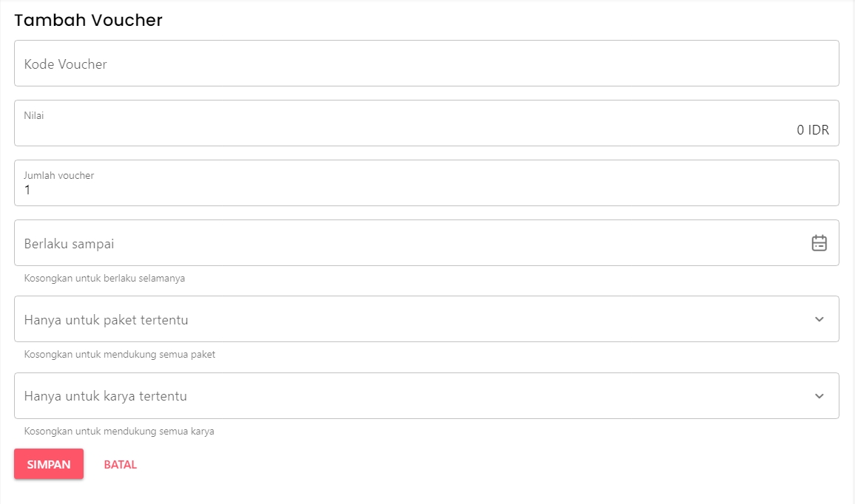The height and width of the screenshot is (504, 855).
Task: Click the "0 IDR" currency suffix
Action: [812, 130]
